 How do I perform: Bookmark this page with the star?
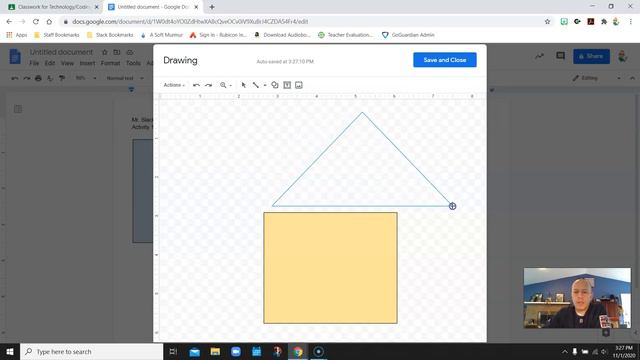click(547, 22)
